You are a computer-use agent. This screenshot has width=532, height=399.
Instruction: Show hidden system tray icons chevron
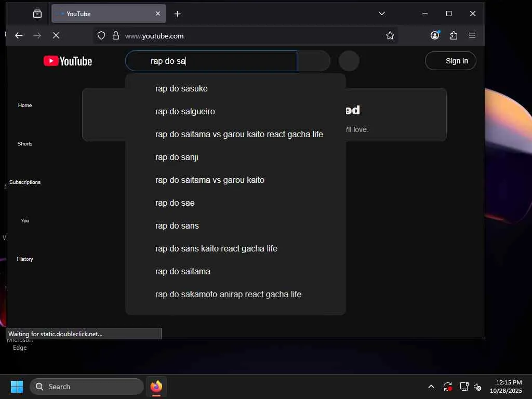tap(431, 387)
